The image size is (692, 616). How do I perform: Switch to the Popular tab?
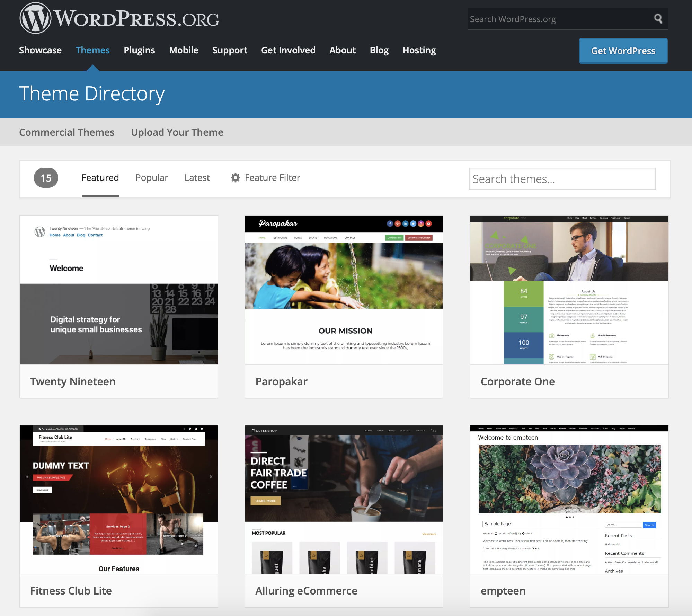click(x=152, y=178)
